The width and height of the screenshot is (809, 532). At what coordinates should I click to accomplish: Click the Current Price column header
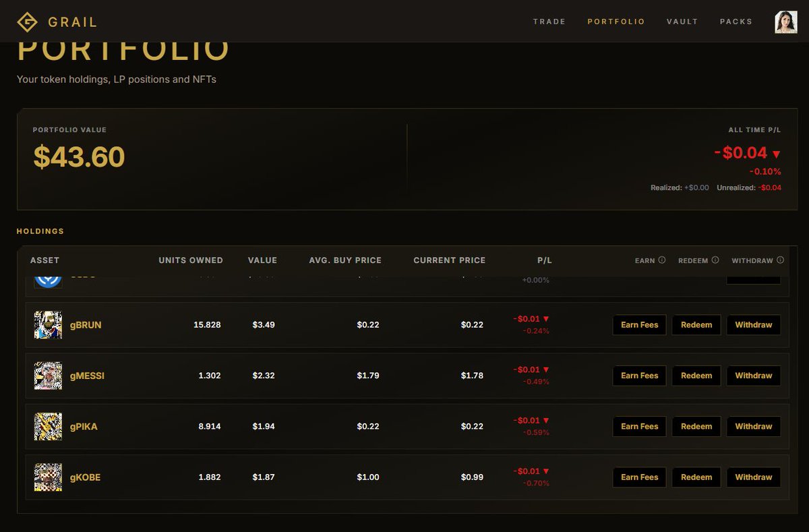click(449, 260)
